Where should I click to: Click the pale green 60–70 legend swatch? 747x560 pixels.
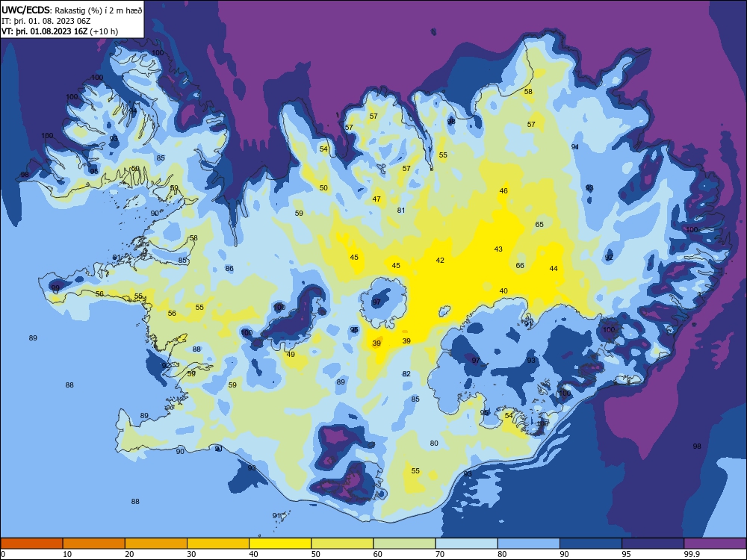[404, 544]
